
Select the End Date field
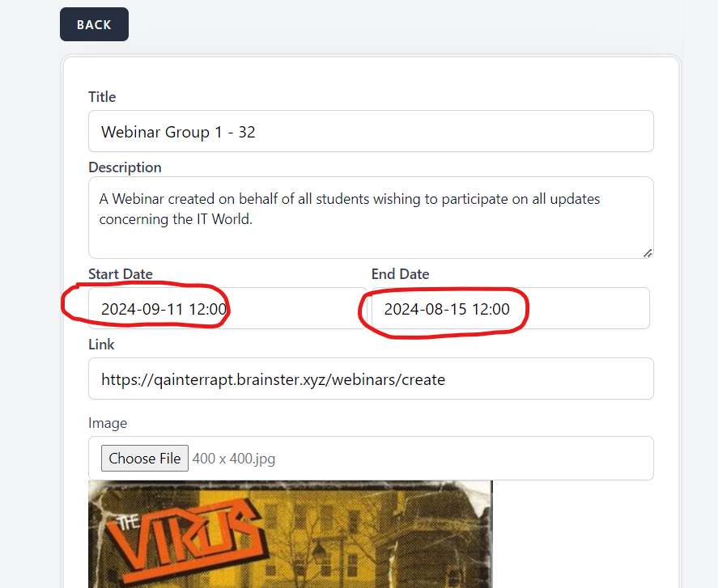pyautogui.click(x=510, y=308)
